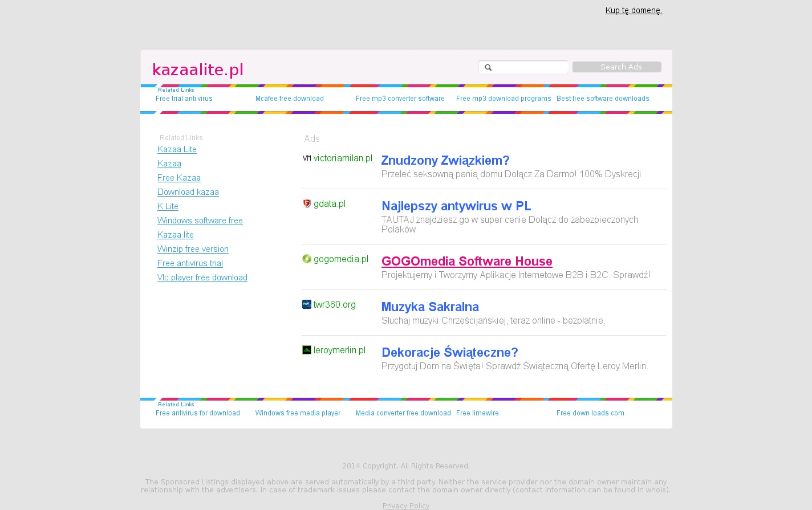Screen dimensions: 812x510
Task: Open the Privacy Policy footer link
Action: click(405, 506)
